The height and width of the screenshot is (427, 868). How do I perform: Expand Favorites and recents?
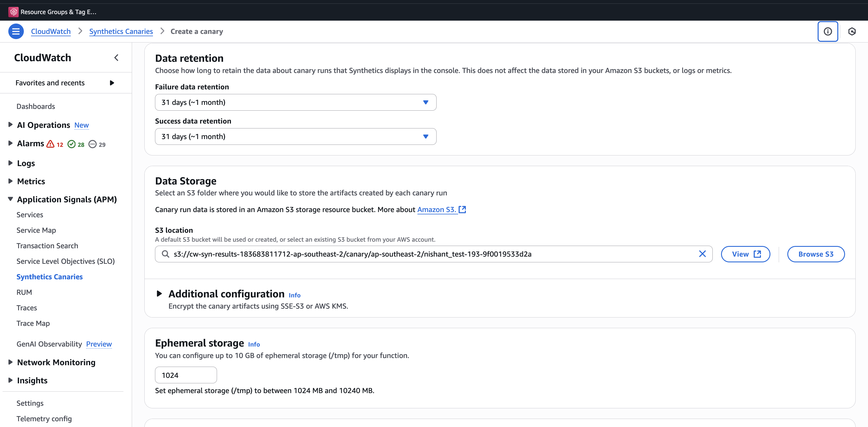112,83
